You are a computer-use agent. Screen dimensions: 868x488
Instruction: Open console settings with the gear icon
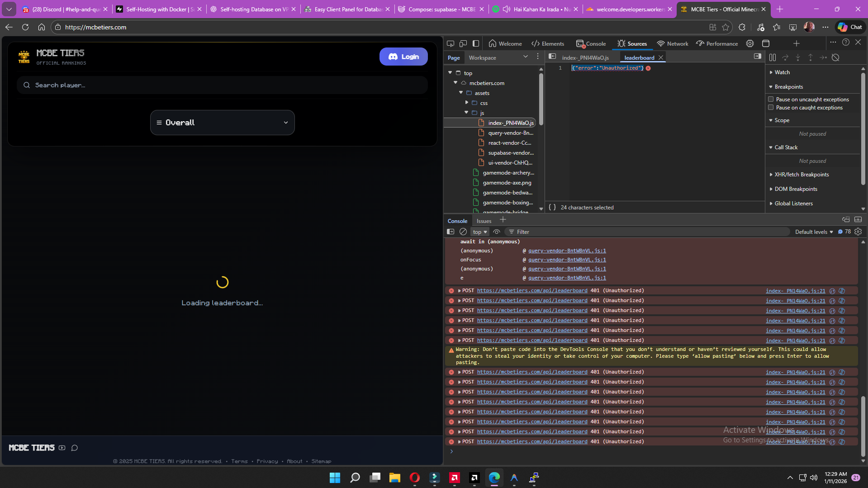click(858, 232)
